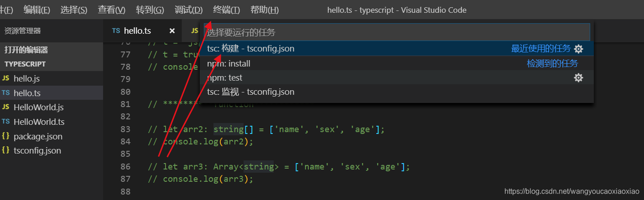644x200 pixels.
Task: Click the TS icon beside HelloWorld.ts
Action: [x=5, y=122]
